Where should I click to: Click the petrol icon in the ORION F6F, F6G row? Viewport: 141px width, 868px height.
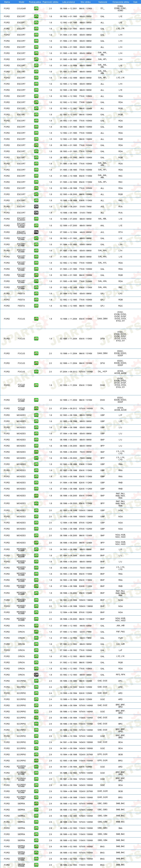[36, 632]
